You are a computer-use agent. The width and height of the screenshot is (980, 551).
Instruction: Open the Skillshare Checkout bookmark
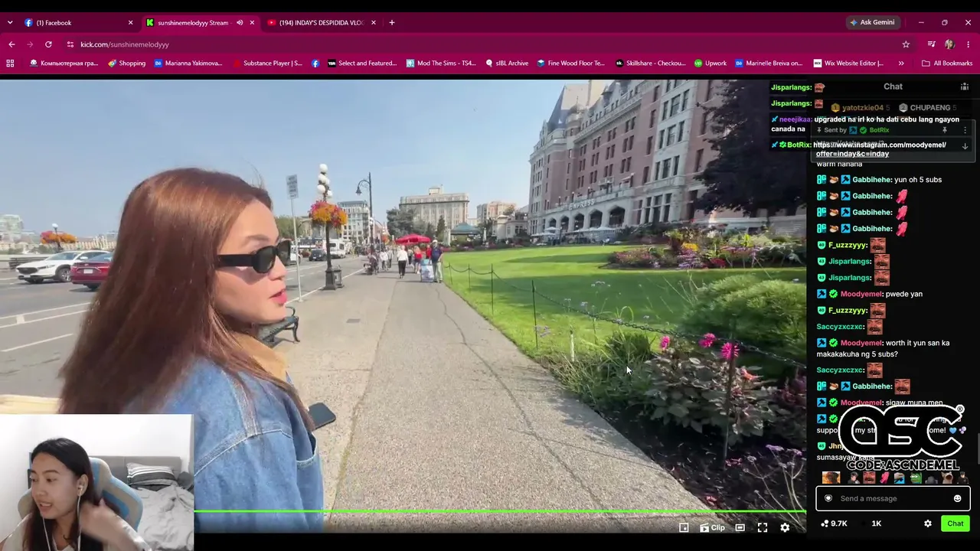(x=650, y=63)
